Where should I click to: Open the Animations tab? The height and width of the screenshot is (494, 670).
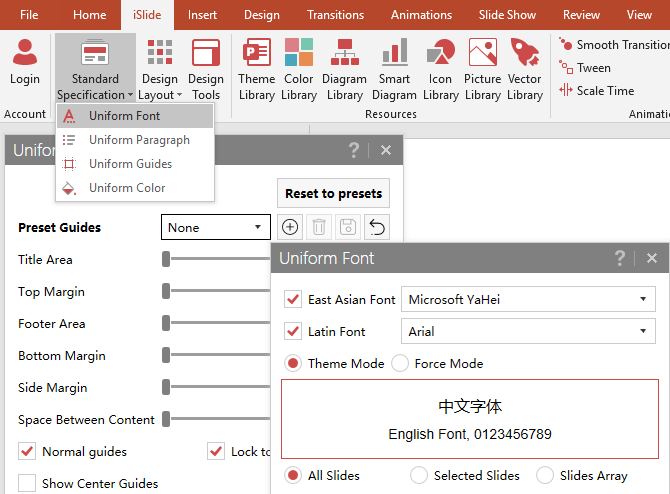pyautogui.click(x=421, y=15)
